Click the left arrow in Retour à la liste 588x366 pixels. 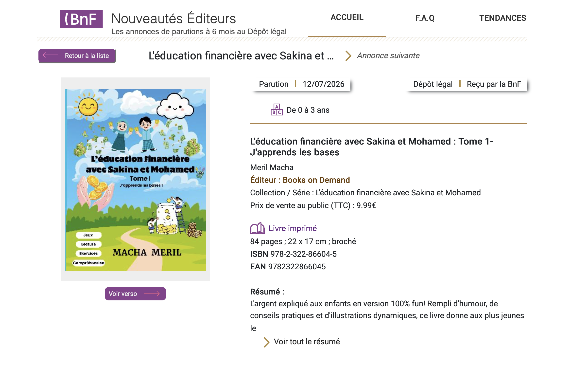click(x=51, y=55)
